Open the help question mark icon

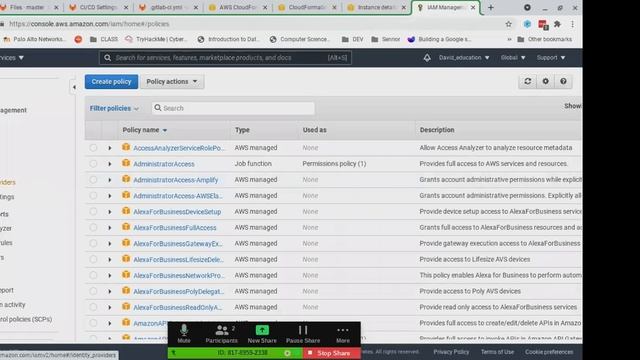point(563,81)
